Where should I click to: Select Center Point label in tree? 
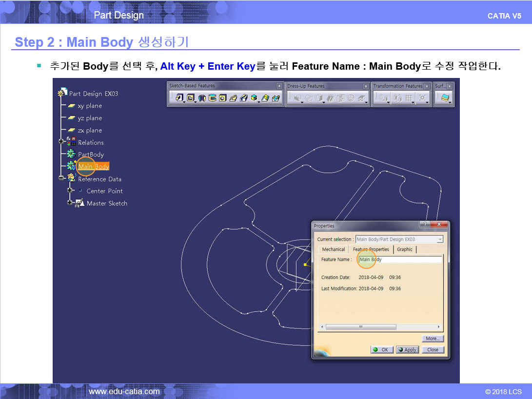pyautogui.click(x=104, y=191)
